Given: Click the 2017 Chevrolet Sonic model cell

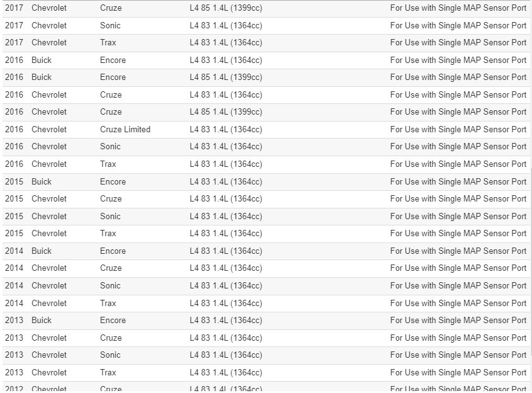Looking at the screenshot, I should (110, 25).
